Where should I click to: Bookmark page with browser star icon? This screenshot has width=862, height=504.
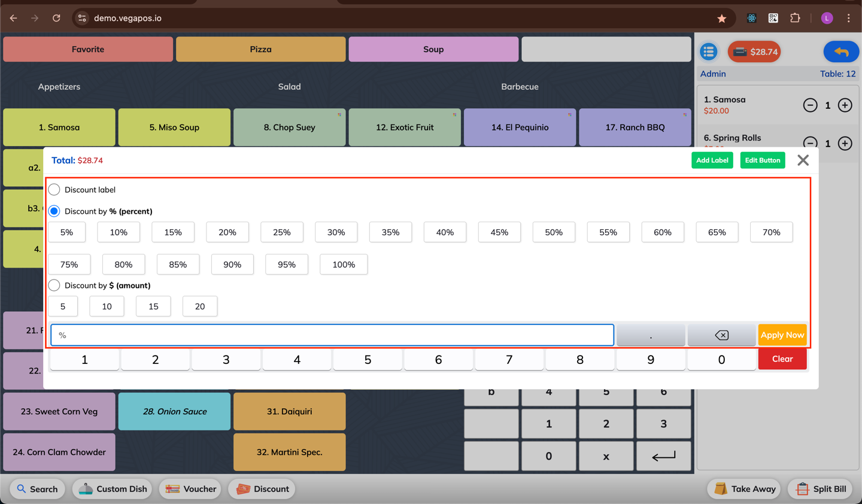pyautogui.click(x=722, y=18)
